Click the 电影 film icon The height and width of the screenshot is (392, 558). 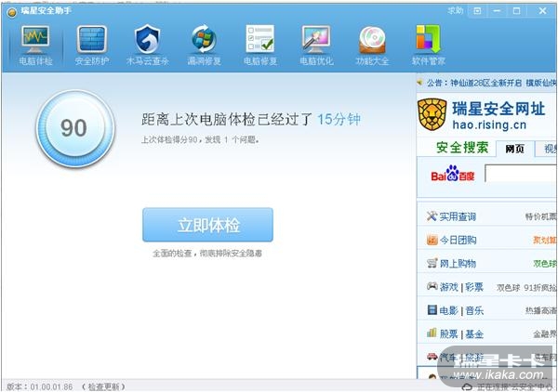point(432,309)
